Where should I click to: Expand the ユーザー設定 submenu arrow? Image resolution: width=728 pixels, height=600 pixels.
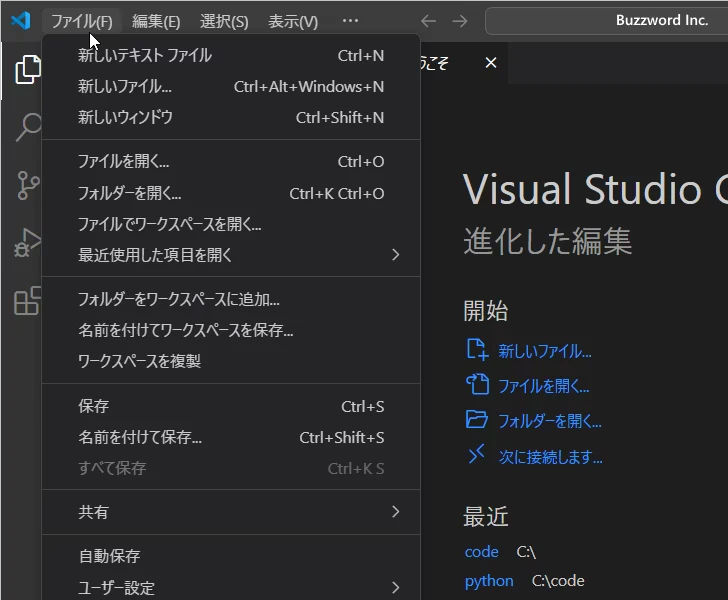click(x=395, y=587)
